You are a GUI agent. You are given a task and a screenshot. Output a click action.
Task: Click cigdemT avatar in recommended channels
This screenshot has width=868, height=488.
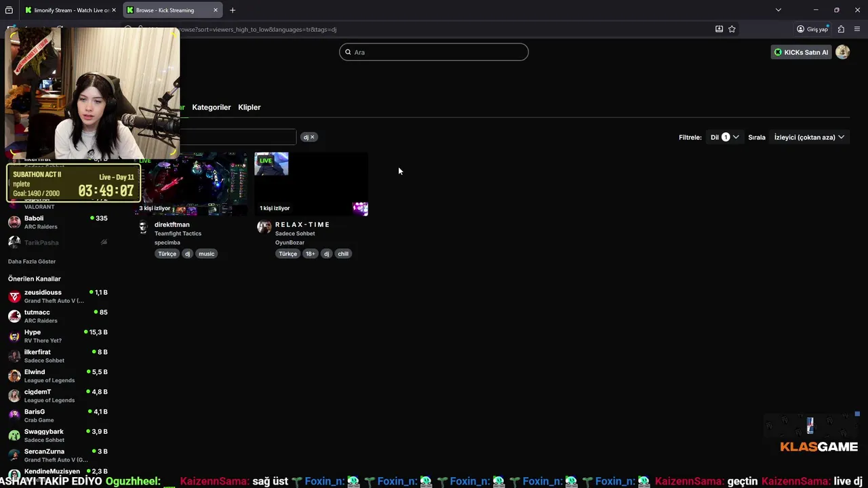14,396
